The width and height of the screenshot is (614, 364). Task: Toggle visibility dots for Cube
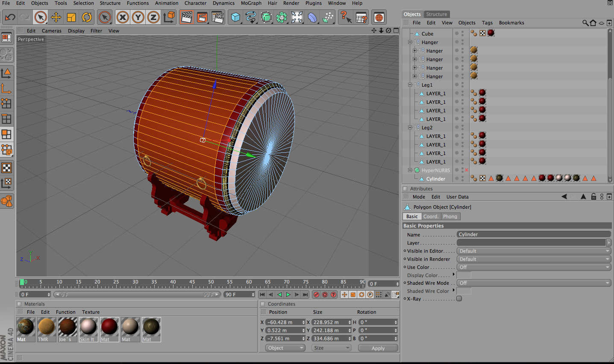point(462,34)
